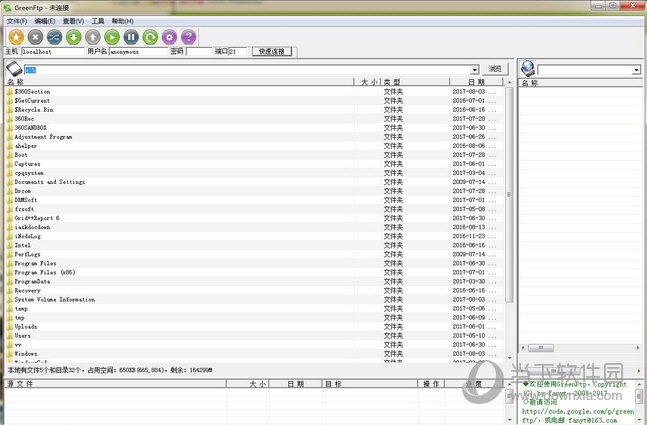Refresh the listing with the green refresh icon
This screenshot has width=647, height=425.
tap(150, 36)
